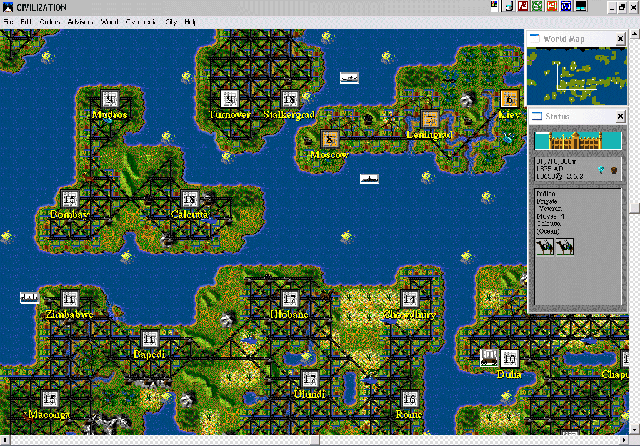Viewport: 640px width, 446px height.
Task: Select the Rome city icon
Action: coord(410,399)
